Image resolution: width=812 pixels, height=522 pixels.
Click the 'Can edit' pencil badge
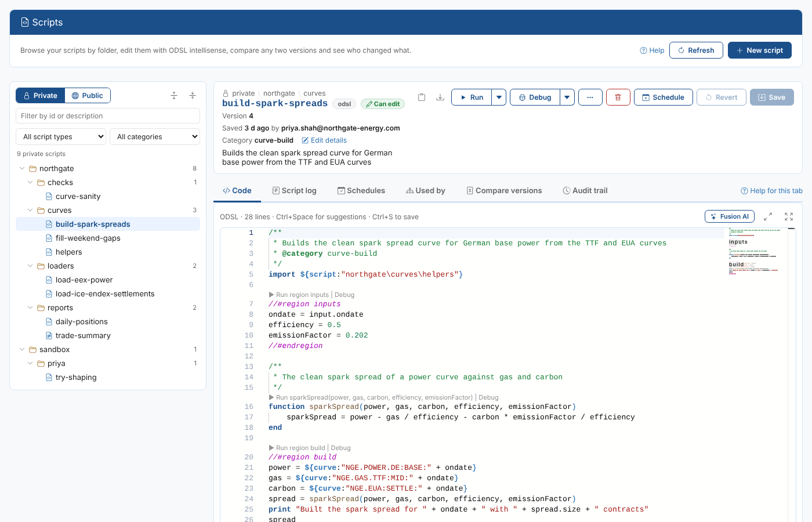[x=383, y=104]
